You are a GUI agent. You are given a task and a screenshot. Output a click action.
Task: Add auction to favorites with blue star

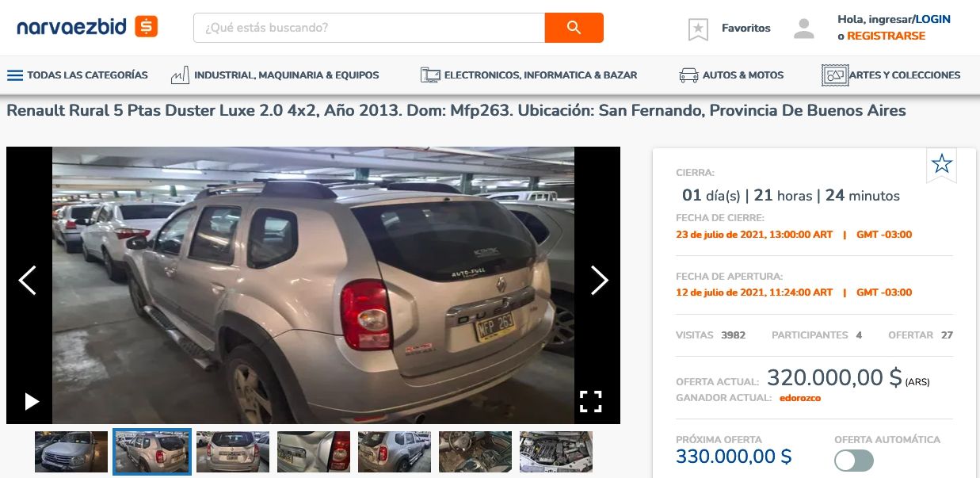click(x=941, y=164)
